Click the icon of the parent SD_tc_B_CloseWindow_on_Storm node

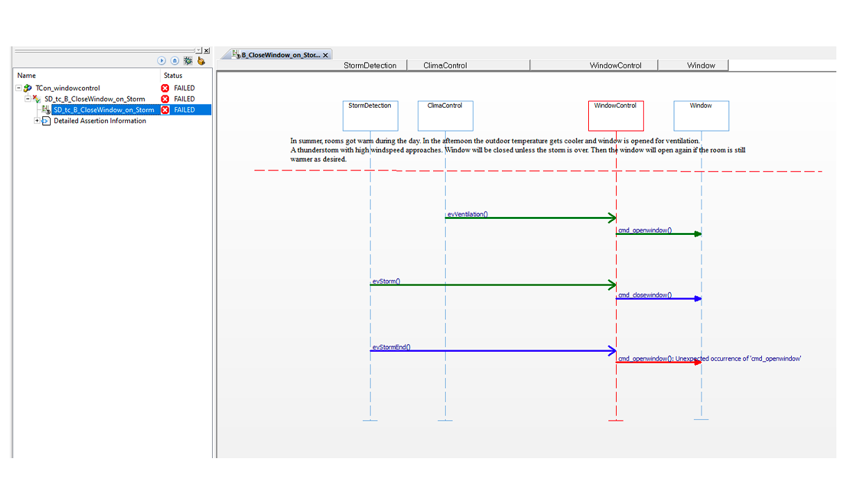tap(37, 99)
